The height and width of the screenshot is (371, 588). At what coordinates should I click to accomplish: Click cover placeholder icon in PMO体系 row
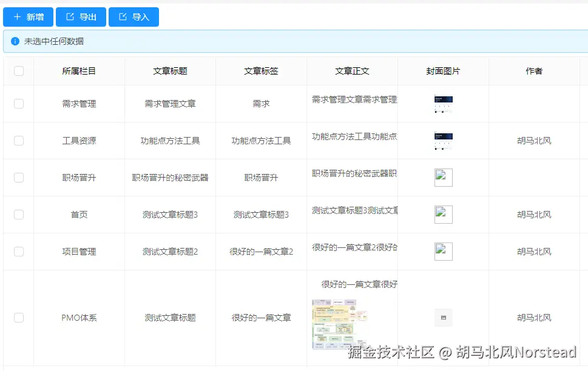coord(443,318)
